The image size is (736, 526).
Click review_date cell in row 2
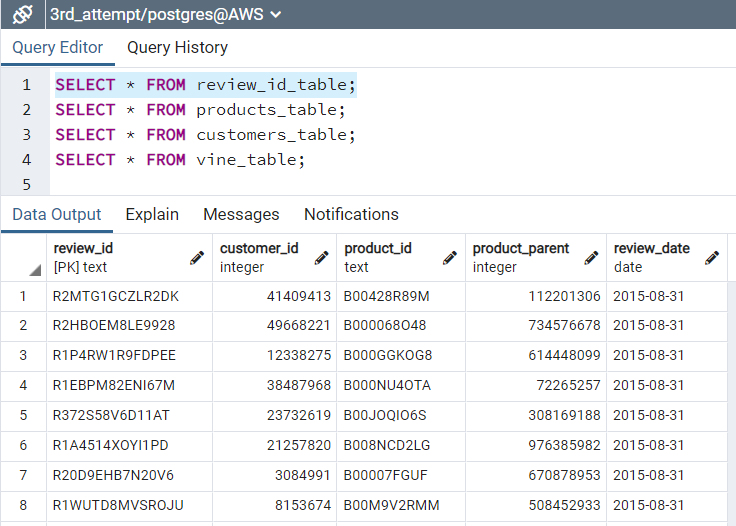click(x=667, y=326)
